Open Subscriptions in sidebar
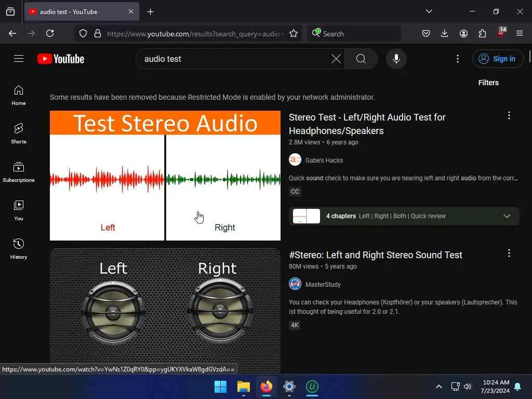The image size is (532, 399). [19, 172]
